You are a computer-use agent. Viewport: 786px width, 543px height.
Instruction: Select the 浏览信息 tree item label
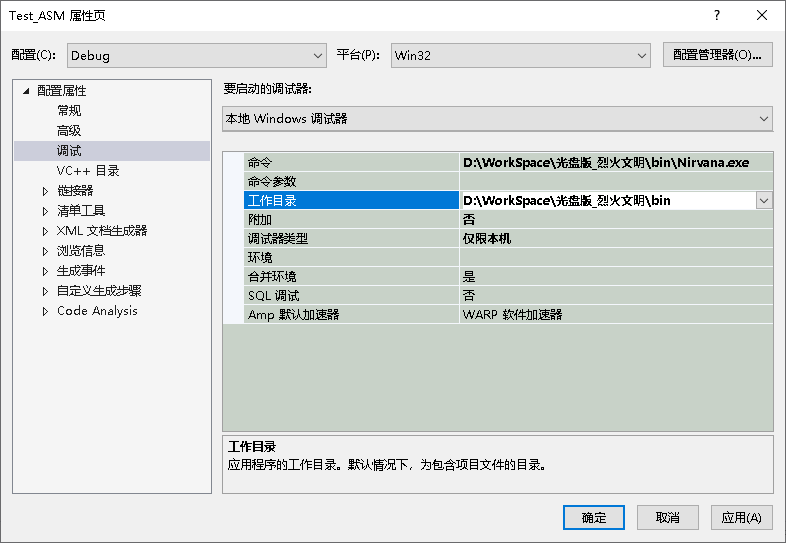coord(81,251)
